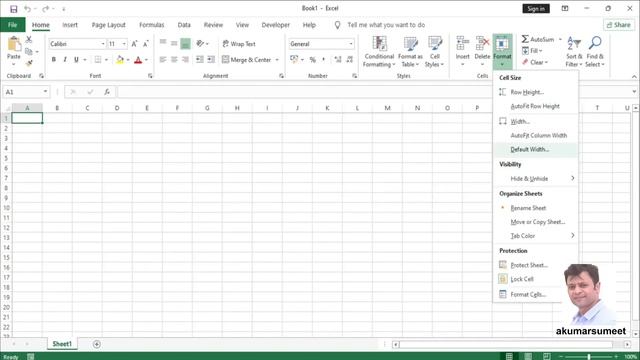The height and width of the screenshot is (360, 640).
Task: Choose Rename Sheet menu item
Action: tap(536, 208)
